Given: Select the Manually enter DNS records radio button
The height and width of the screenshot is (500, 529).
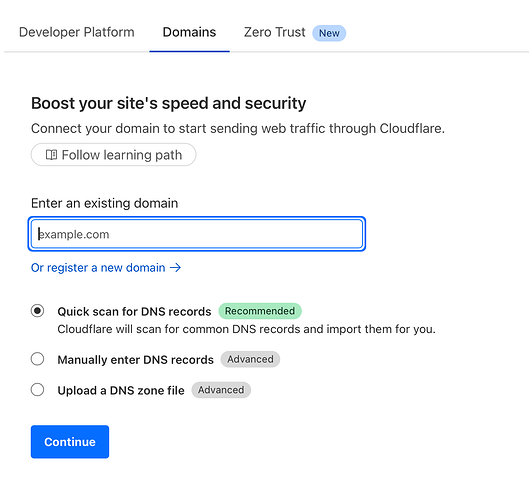Looking at the screenshot, I should [x=37, y=359].
